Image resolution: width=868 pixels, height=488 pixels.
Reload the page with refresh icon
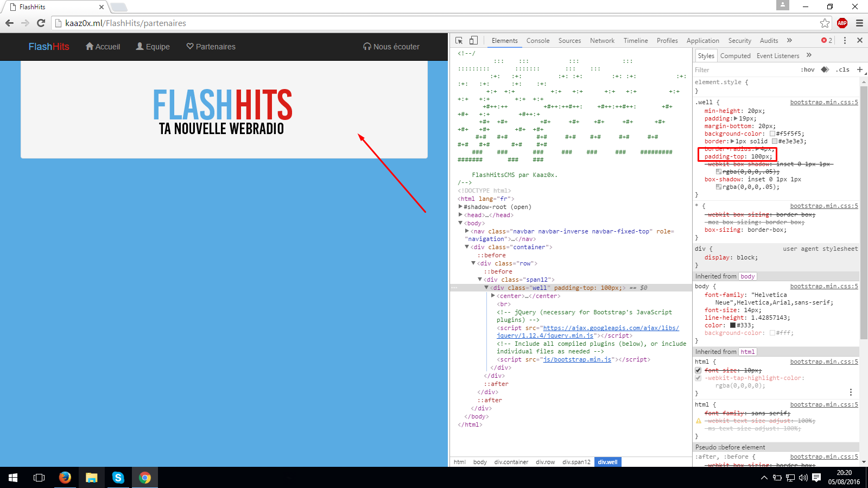pyautogui.click(x=41, y=23)
